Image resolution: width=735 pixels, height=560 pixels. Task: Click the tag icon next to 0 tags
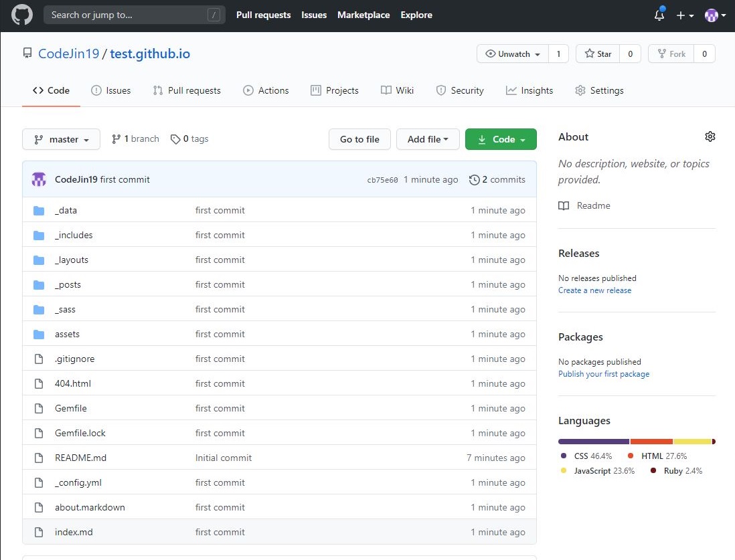[x=175, y=139]
